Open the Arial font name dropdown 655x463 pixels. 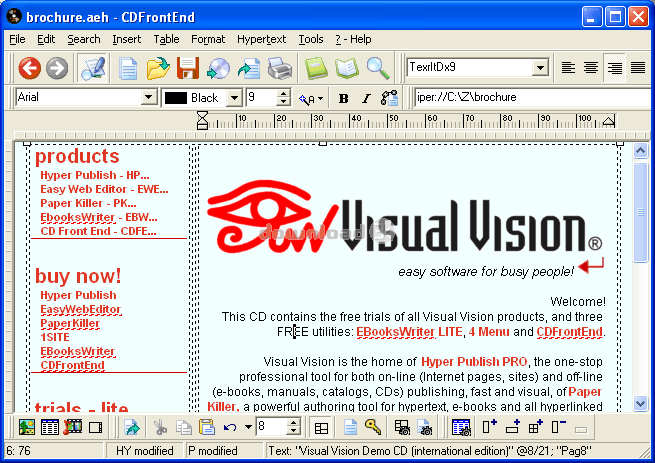[x=149, y=98]
